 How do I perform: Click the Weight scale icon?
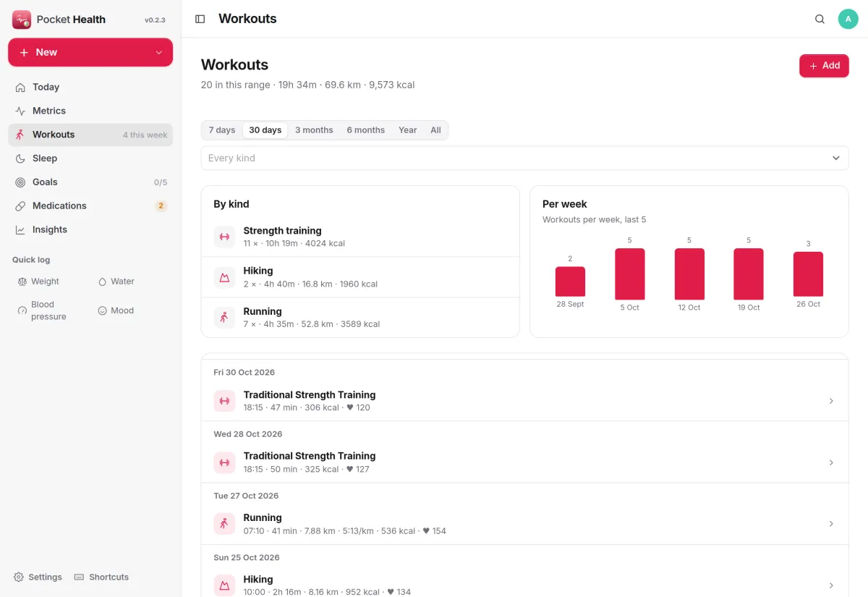[x=22, y=281]
